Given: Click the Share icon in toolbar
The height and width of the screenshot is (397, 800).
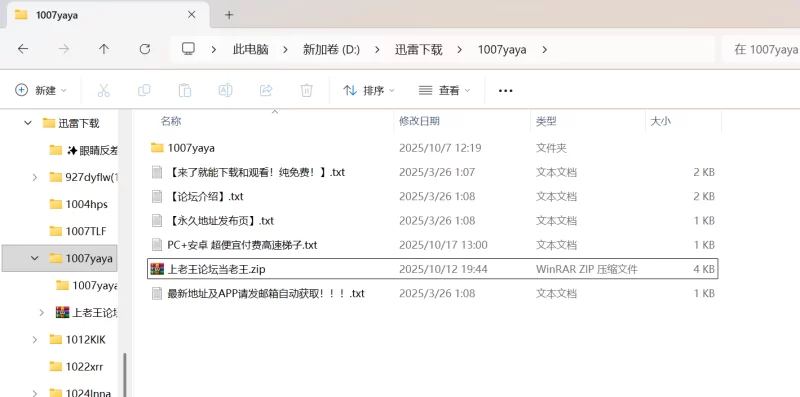Looking at the screenshot, I should 266,90.
